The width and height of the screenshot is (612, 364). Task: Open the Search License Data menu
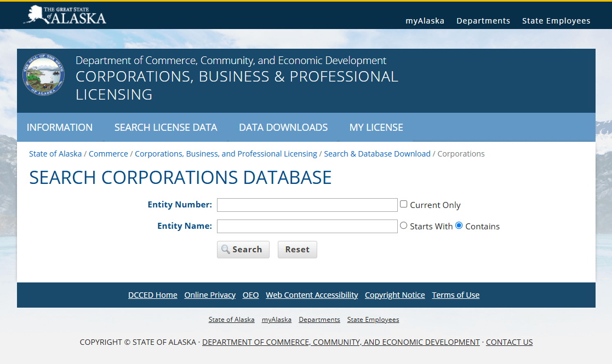pos(165,128)
